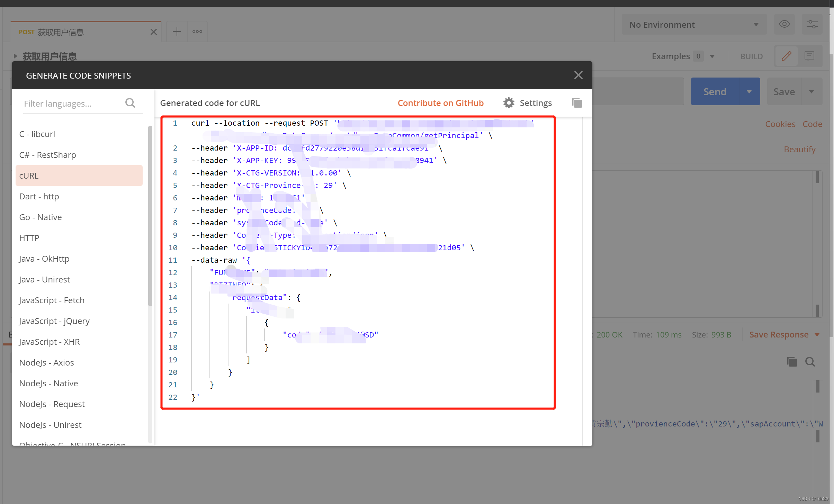This screenshot has height=504, width=834.
Task: Open the comments icon
Action: [809, 56]
